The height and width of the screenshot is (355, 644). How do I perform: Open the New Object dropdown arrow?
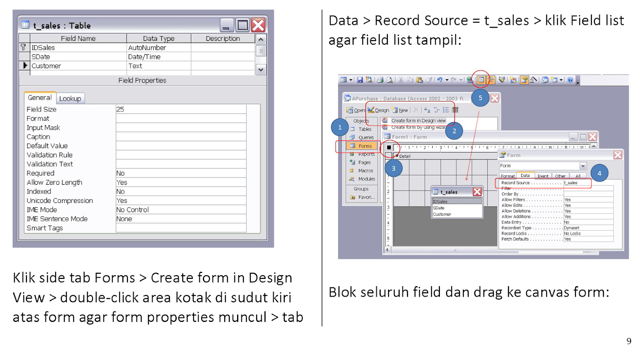click(x=561, y=80)
